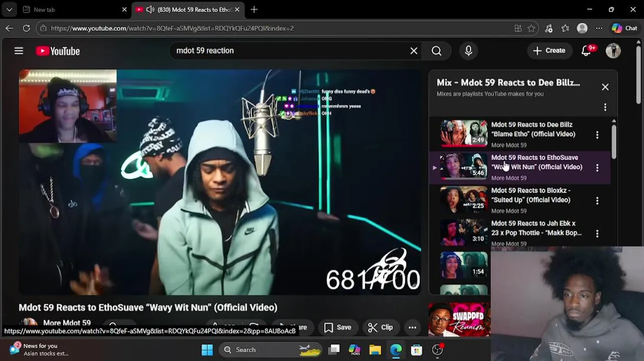
Task: Play 'Mdot 59 Reacts to Dee Billz' video
Action: [533, 129]
